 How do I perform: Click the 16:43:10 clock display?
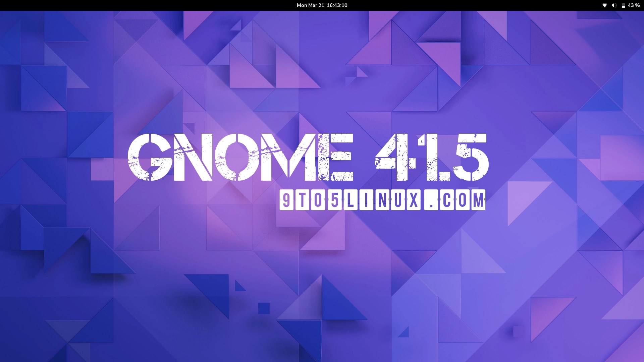pyautogui.click(x=337, y=5)
